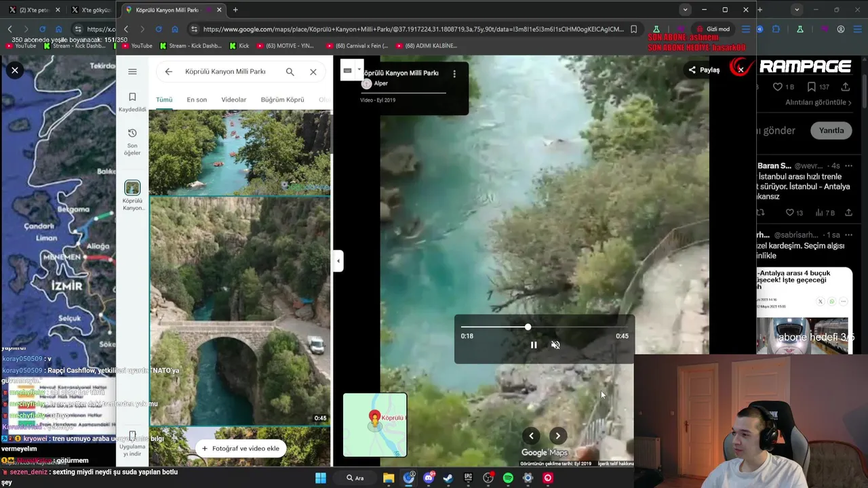Go back with the search panel arrow
This screenshot has width=868, height=488.
click(x=169, y=71)
